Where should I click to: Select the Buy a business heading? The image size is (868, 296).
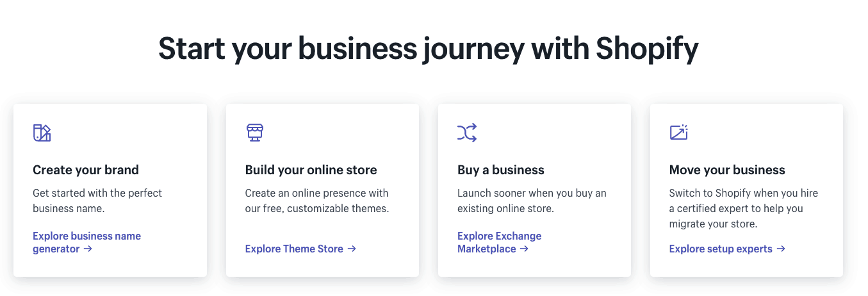[501, 170]
